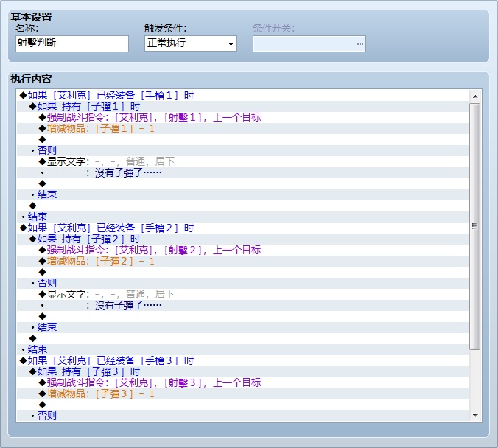Viewport: 498px width, 448px height.
Task: Select row 如果 持有 [子彈1] 时
Action: 242,106
